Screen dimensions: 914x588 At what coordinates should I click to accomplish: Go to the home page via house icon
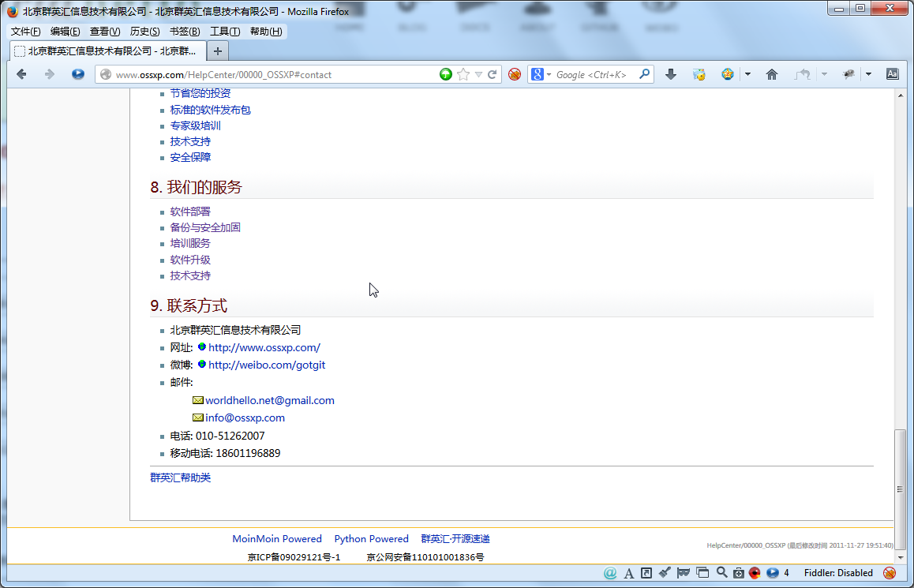772,74
